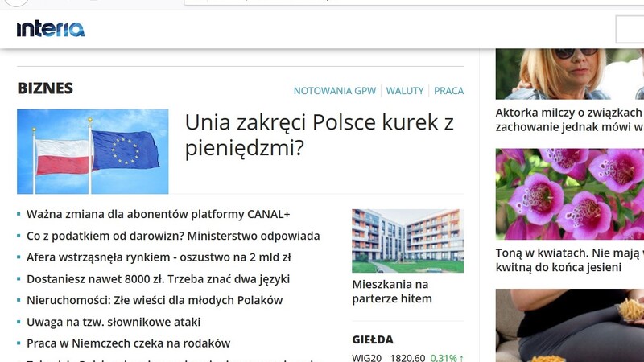
Task: Open Dostaniesz nawet 8000 zł article
Action: [158, 279]
